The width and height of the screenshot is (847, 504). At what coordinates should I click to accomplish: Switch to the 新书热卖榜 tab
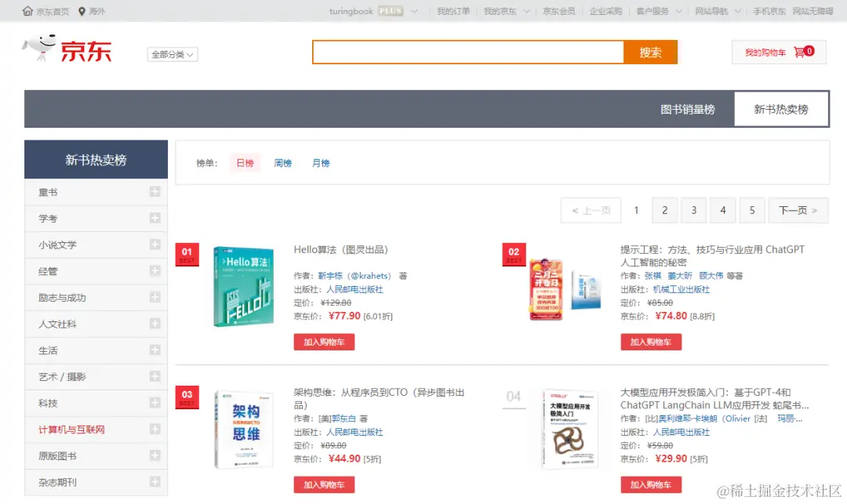point(781,110)
